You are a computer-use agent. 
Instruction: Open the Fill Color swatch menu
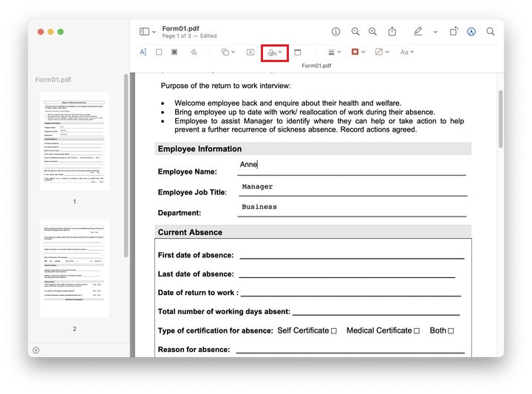(x=382, y=52)
